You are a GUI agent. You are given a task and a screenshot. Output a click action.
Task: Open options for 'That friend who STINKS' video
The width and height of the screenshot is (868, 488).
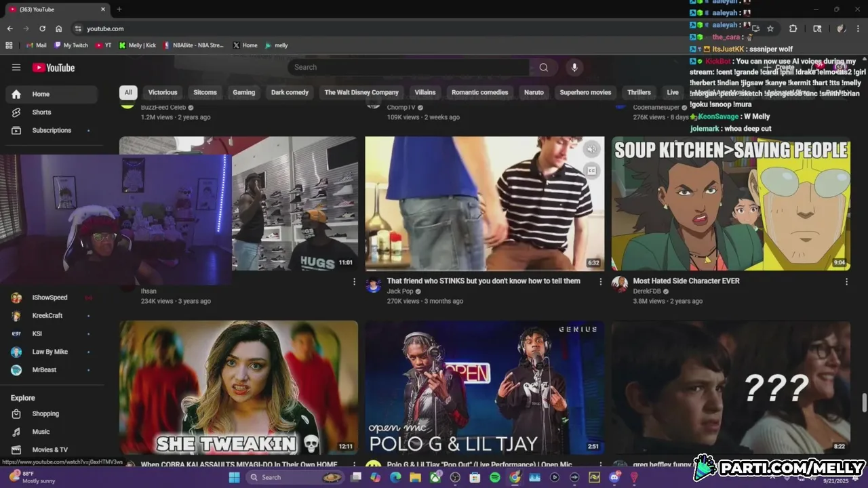tap(600, 281)
